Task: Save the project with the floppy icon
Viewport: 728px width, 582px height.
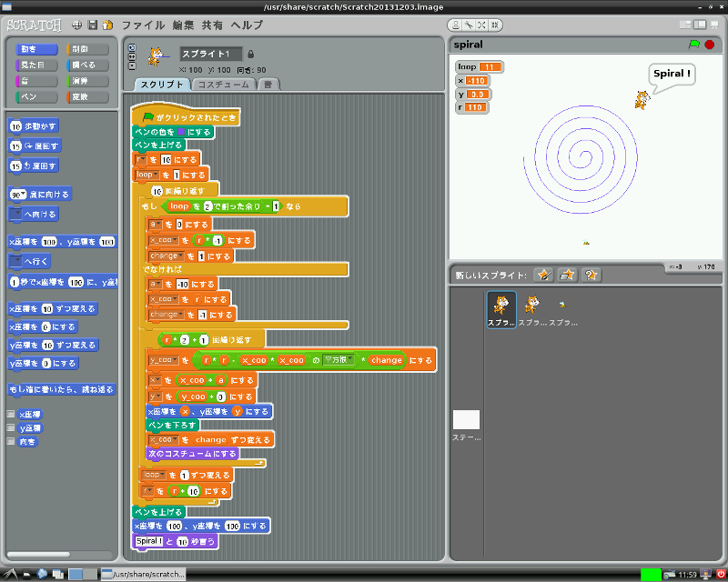Action: click(93, 25)
